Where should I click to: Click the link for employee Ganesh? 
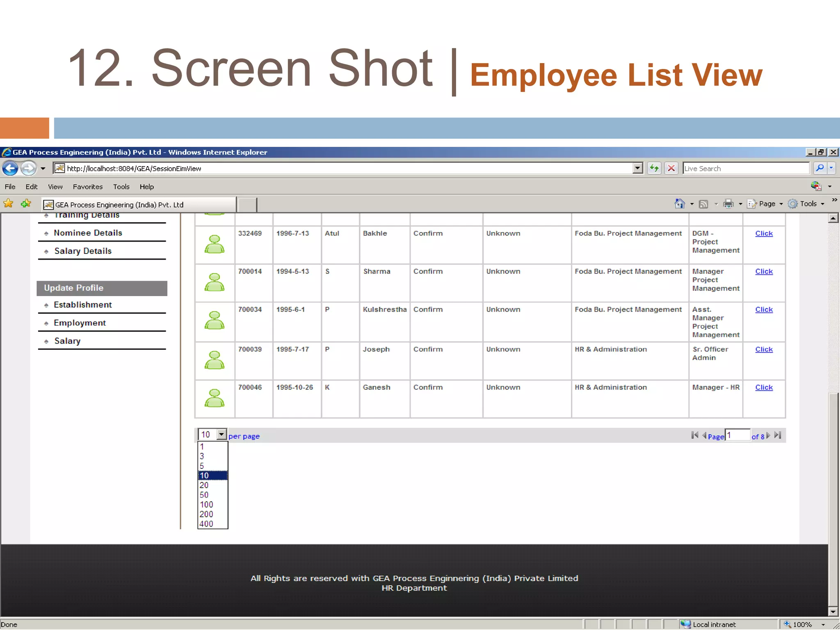764,388
